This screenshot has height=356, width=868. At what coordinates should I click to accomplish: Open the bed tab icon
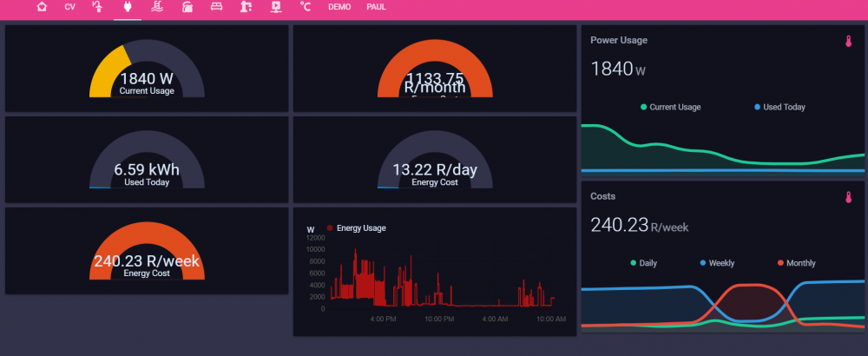(216, 7)
